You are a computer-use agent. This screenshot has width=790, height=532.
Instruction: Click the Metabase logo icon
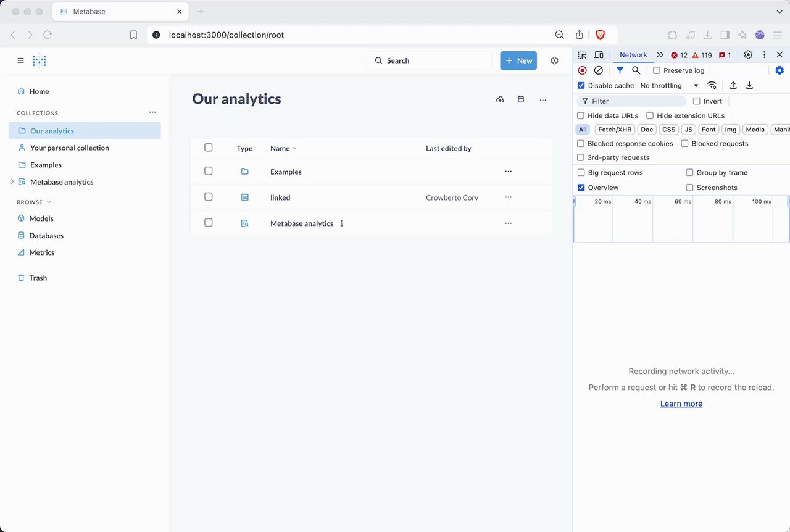(39, 60)
